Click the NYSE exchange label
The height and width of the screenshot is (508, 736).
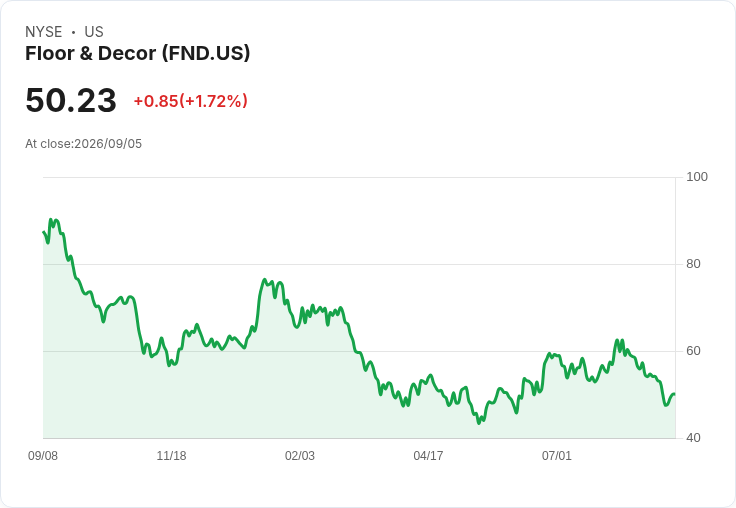[44, 32]
